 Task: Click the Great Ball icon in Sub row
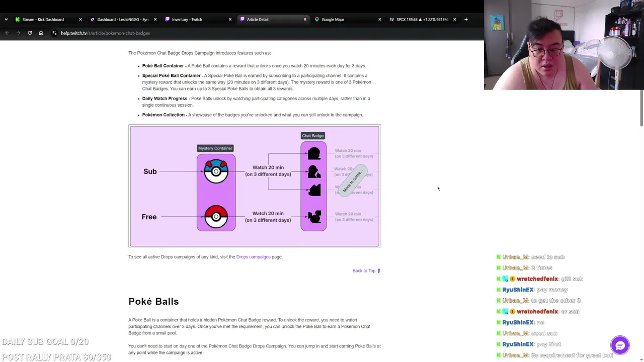[x=216, y=171]
